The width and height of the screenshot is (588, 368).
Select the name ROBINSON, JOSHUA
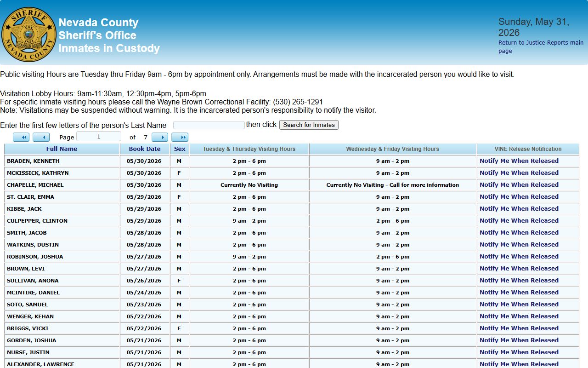35,257
